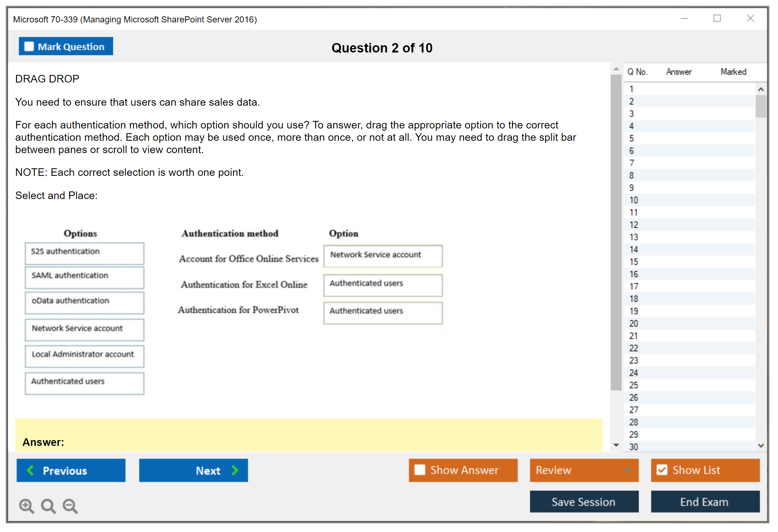Select question 10 in the list
This screenshot has height=532, width=778.
[634, 200]
